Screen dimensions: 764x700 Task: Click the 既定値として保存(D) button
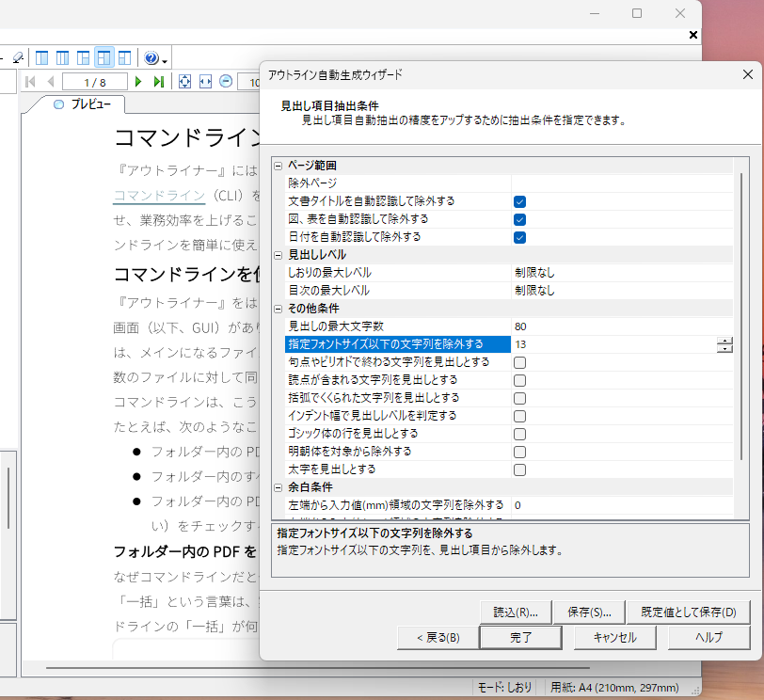689,612
